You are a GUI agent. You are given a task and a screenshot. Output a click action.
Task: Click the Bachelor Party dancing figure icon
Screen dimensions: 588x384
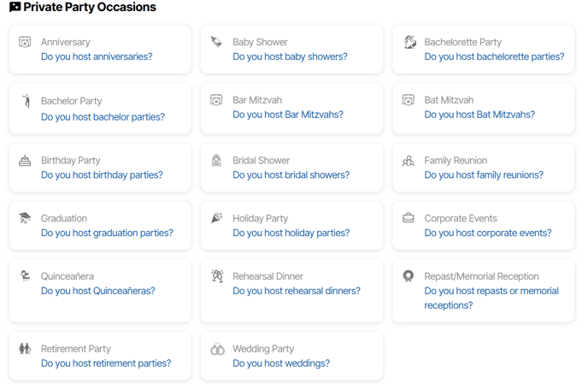[x=26, y=101]
